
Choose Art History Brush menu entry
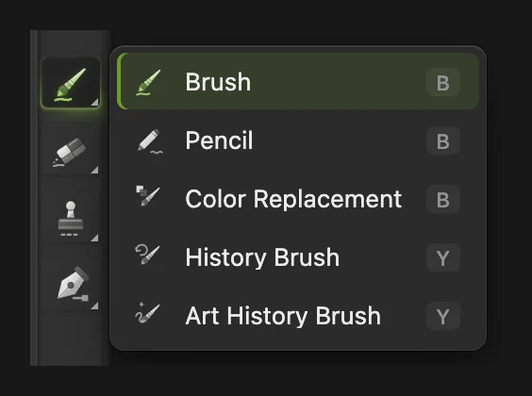point(298,316)
